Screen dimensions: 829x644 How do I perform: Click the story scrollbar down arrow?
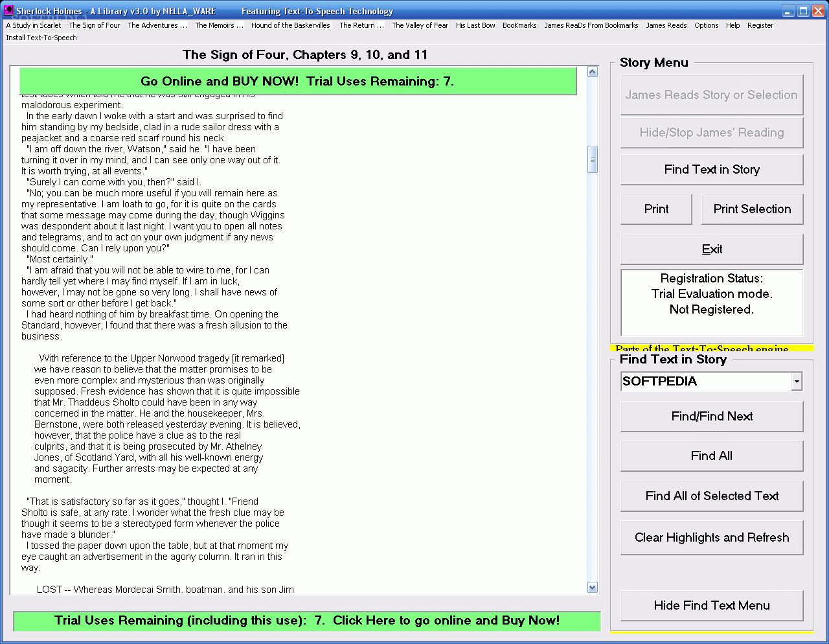[x=592, y=587]
